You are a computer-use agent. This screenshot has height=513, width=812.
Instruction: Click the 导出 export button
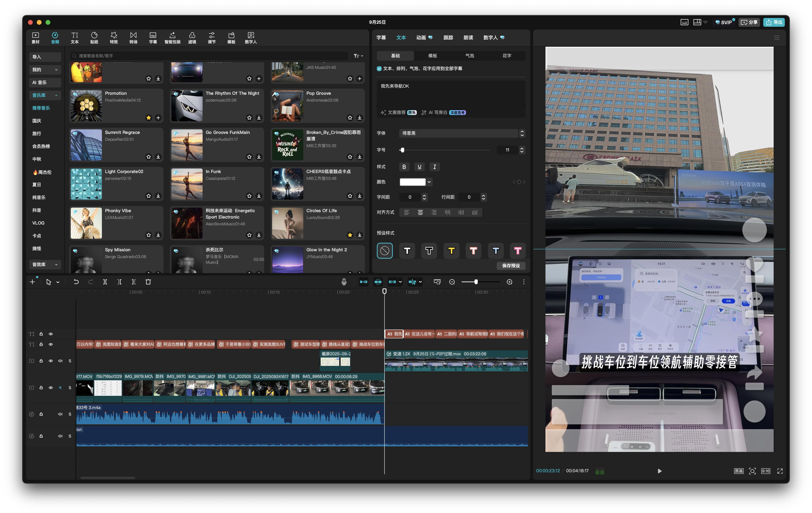coord(774,22)
